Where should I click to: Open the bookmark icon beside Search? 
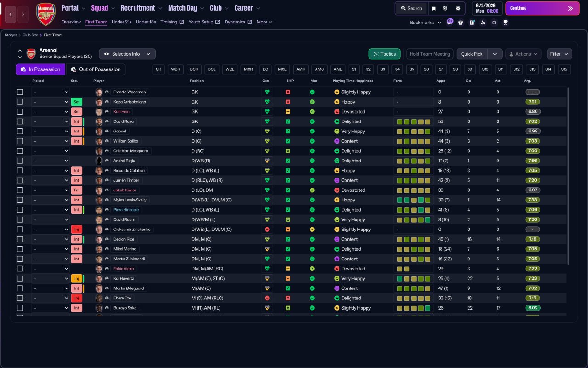[x=434, y=8]
